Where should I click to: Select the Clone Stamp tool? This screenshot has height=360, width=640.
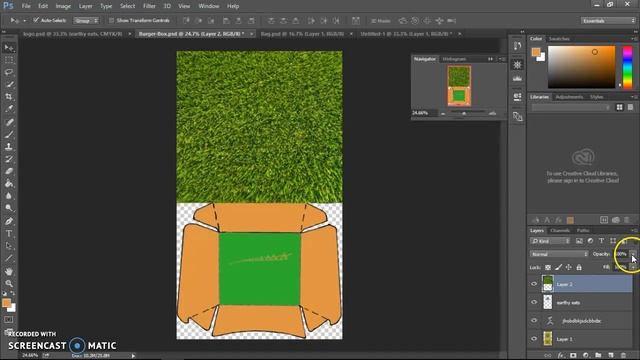point(9,147)
